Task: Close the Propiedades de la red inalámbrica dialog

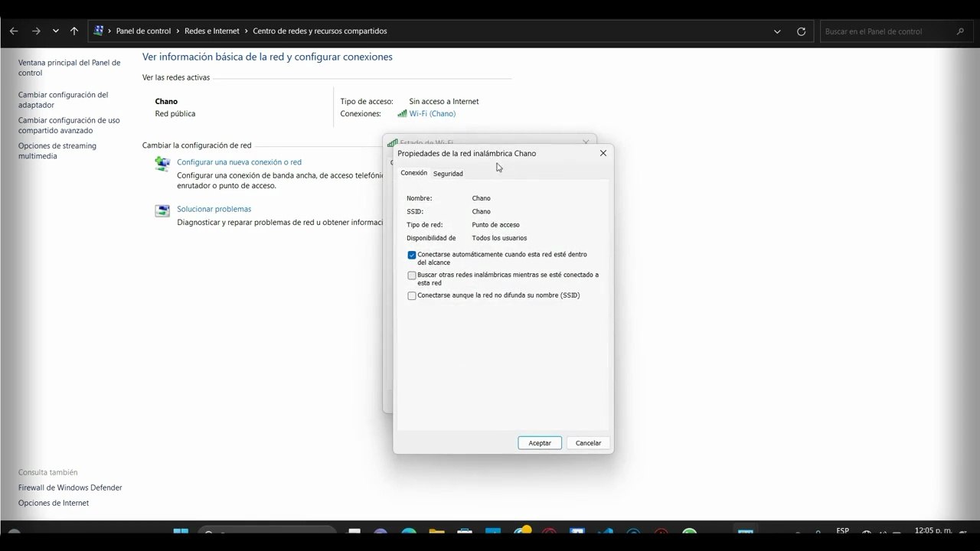Action: [x=603, y=153]
